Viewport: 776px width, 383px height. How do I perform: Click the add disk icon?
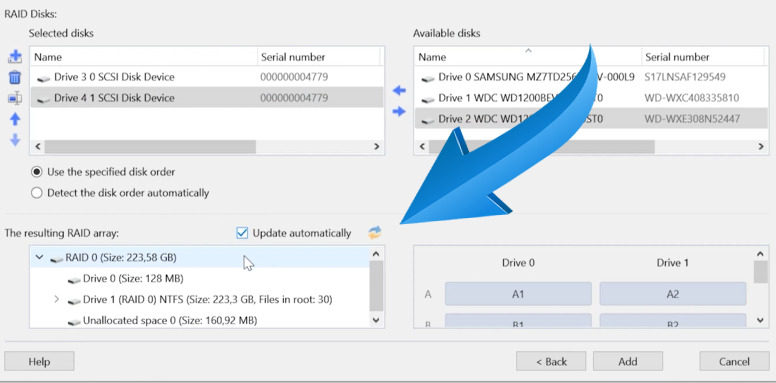point(15,57)
